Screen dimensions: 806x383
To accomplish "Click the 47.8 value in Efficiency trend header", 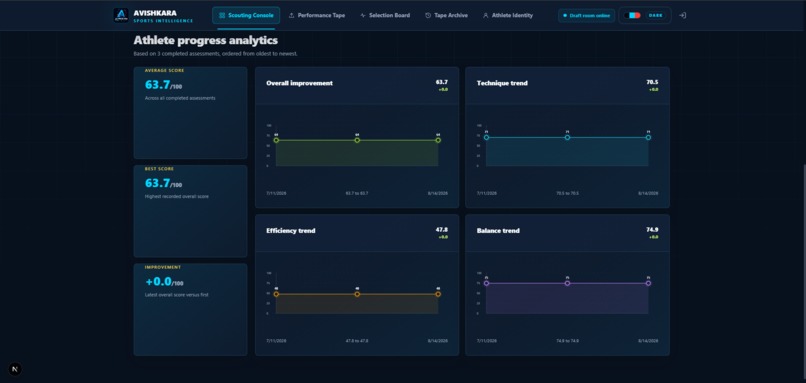I will pos(442,230).
